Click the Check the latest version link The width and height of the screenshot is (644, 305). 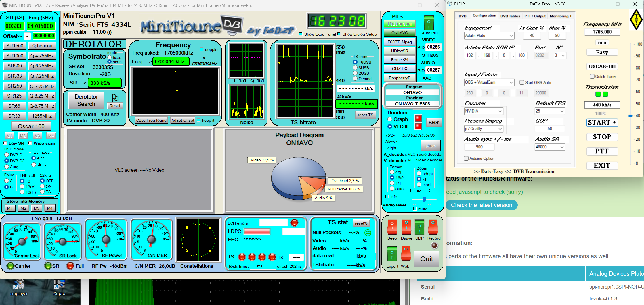click(481, 205)
